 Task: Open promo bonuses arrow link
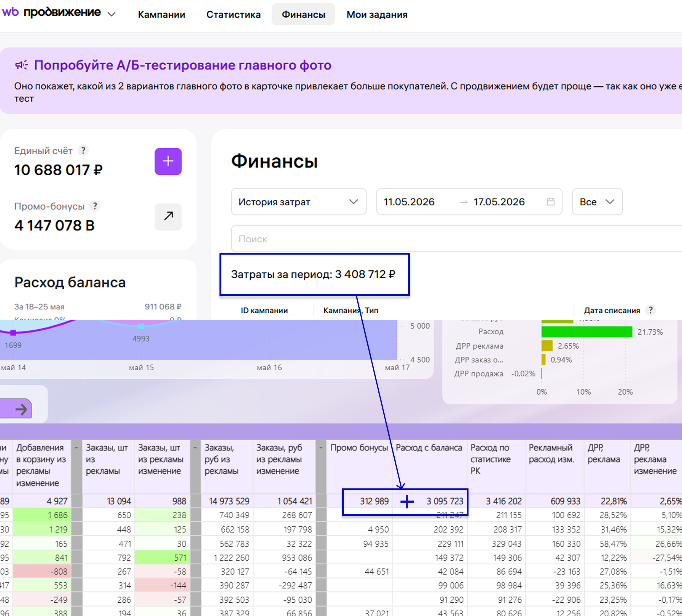pyautogui.click(x=168, y=217)
